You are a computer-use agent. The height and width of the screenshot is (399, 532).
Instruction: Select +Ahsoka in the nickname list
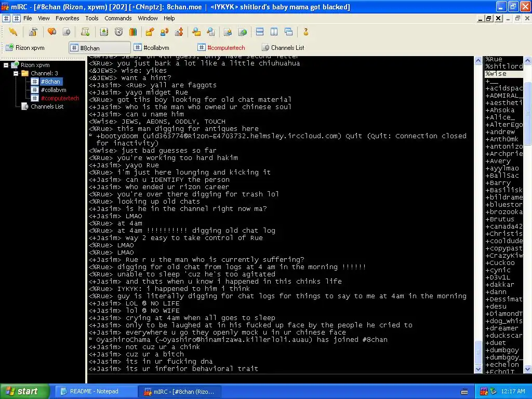coord(503,110)
